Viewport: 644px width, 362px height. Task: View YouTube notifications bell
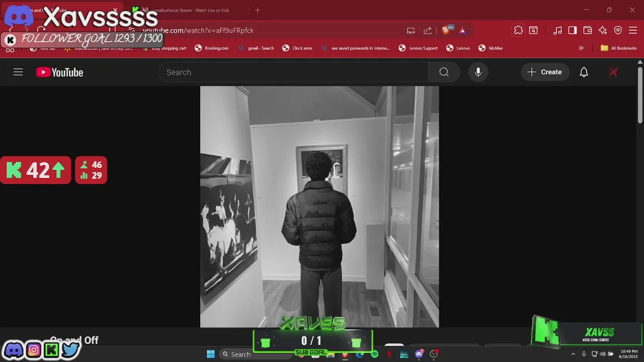(584, 72)
